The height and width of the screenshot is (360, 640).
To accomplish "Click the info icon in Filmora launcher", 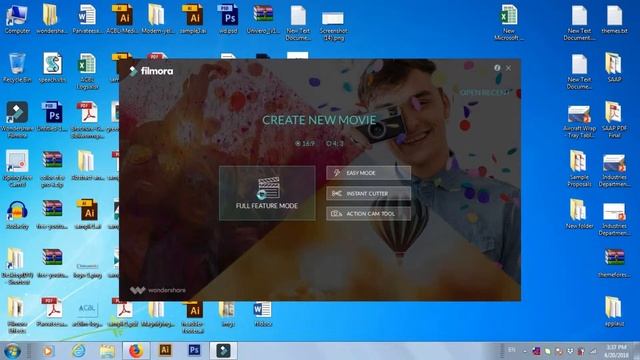I will coord(497,68).
